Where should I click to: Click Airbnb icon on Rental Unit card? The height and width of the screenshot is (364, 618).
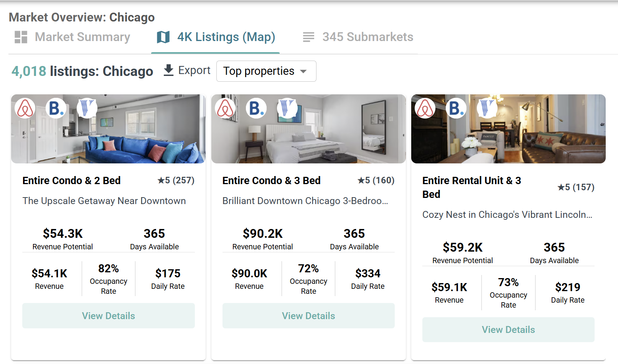(x=425, y=108)
